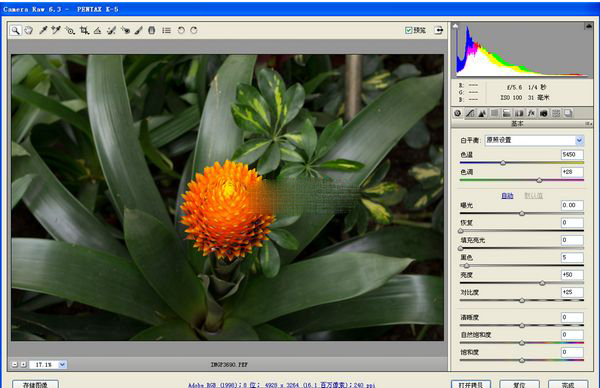Click the vibrance (自然饱和度) slider handle
The image size is (600, 388).
click(522, 343)
